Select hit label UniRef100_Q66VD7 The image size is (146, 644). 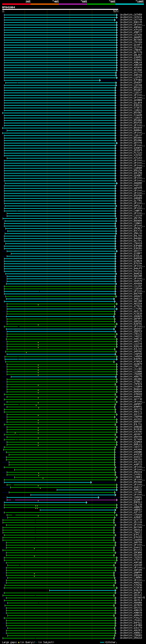[131, 329]
